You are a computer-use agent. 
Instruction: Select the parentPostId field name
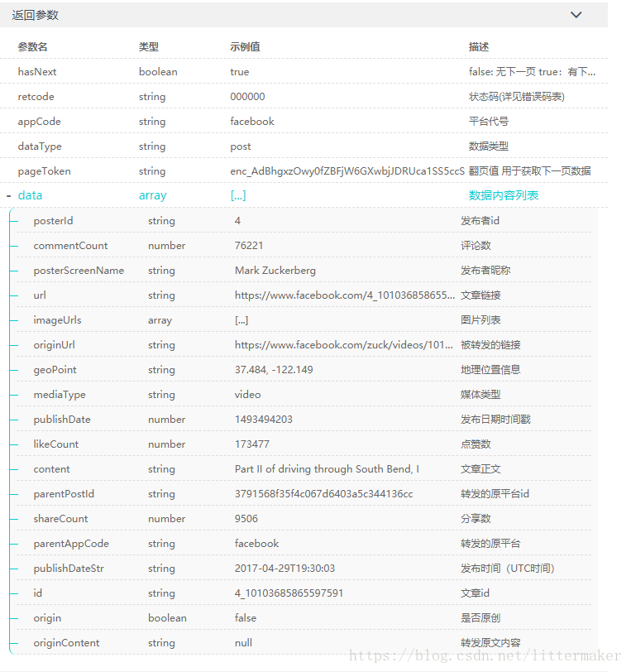(64, 494)
